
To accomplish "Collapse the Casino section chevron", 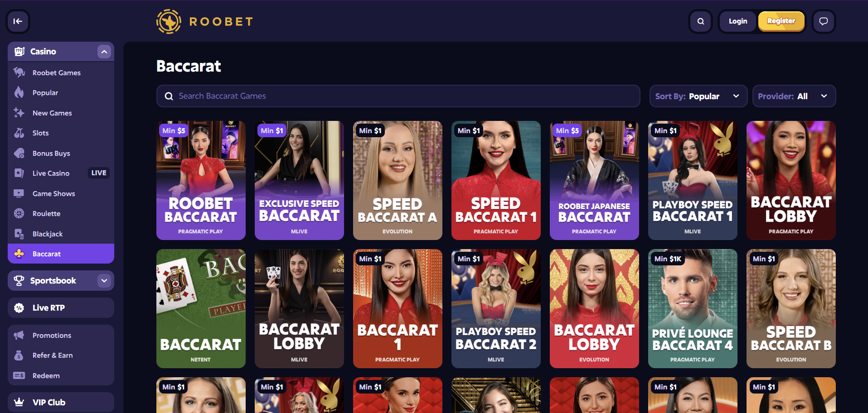I will pyautogui.click(x=104, y=52).
